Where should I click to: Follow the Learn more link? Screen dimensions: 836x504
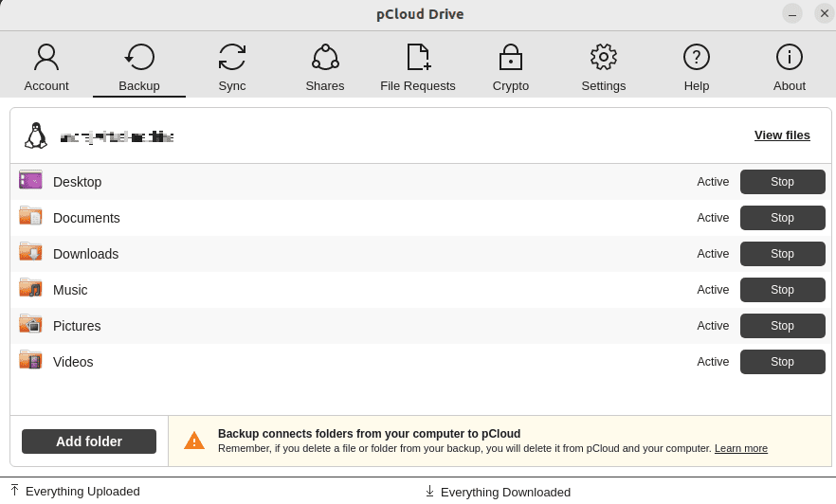tap(741, 449)
